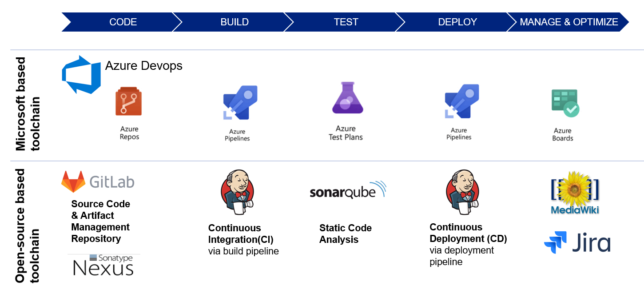The width and height of the screenshot is (644, 286).
Task: Select the Azure Repos icon
Action: click(x=129, y=102)
